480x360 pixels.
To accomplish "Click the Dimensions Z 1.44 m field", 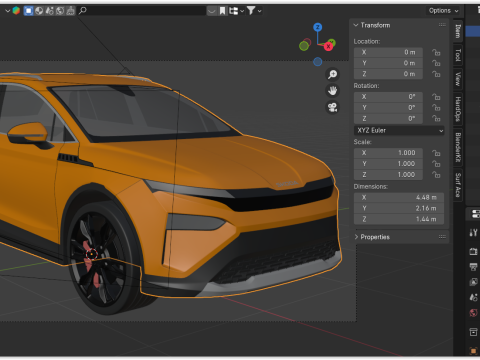I will pyautogui.click(x=399, y=219).
